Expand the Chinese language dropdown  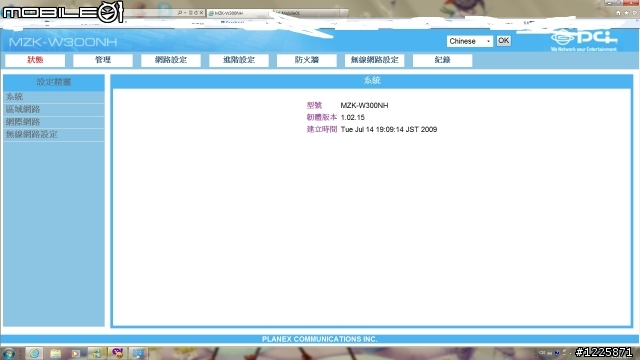(469, 41)
